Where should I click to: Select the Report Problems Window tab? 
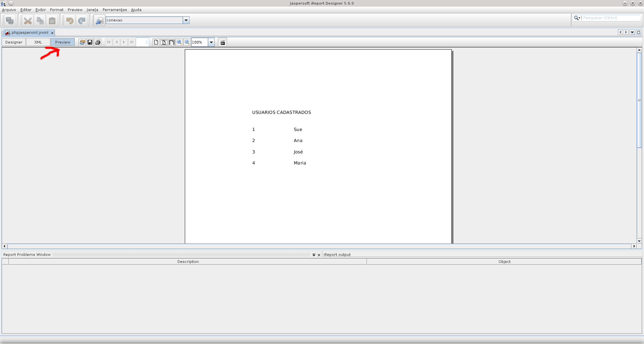(27, 255)
